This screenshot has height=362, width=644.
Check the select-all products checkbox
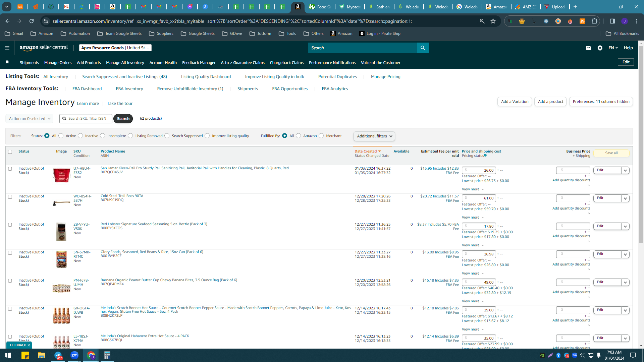(x=10, y=152)
